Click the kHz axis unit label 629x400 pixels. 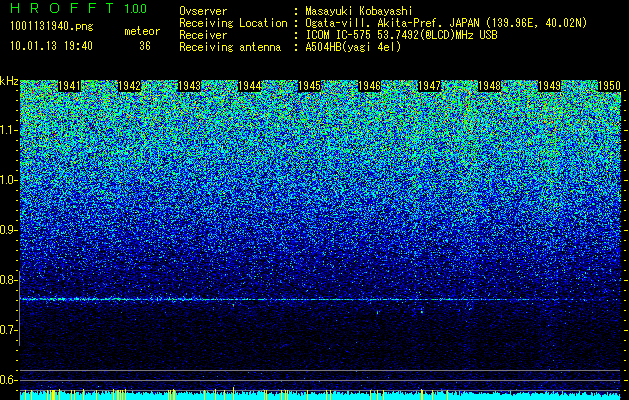[9, 81]
